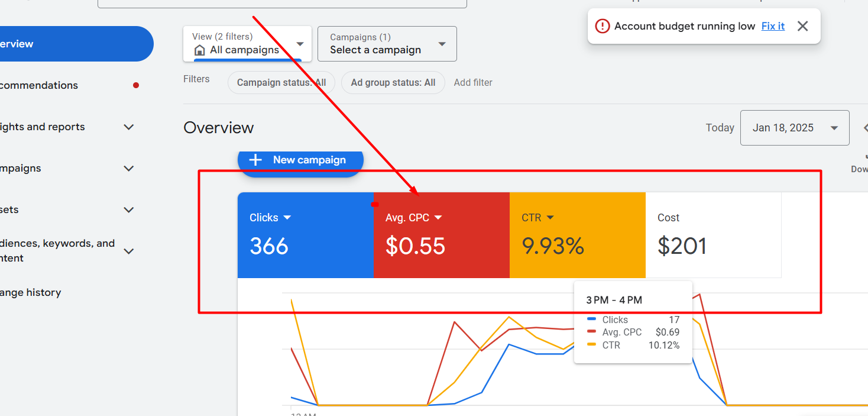This screenshot has width=868, height=416.
Task: Select the white Cost metric card
Action: click(712, 235)
